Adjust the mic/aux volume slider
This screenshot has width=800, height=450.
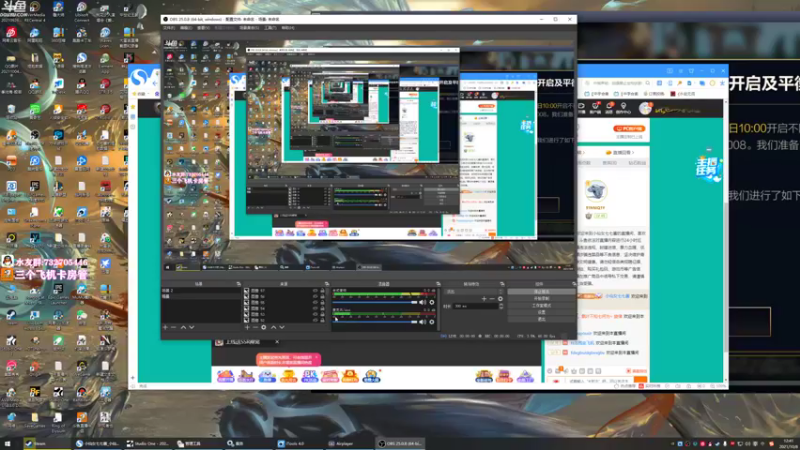pyautogui.click(x=375, y=322)
